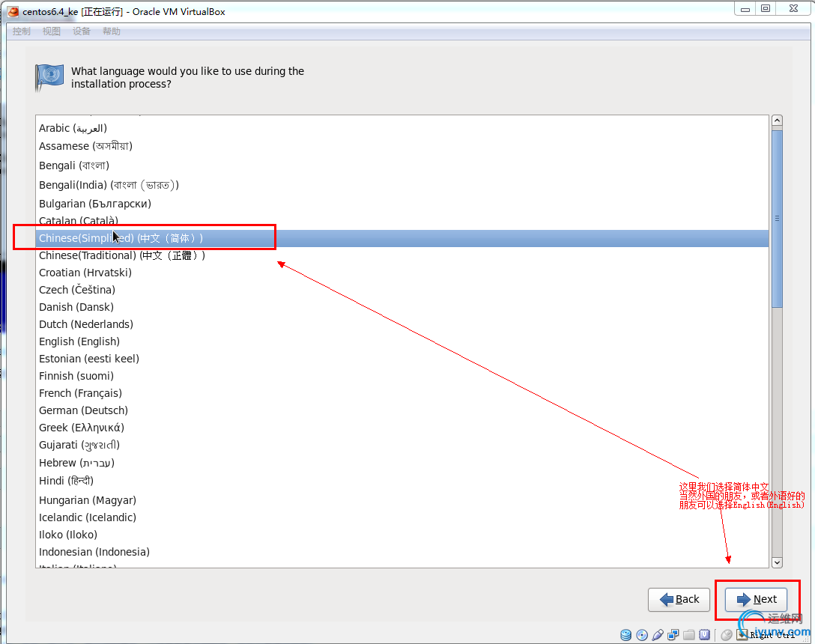Click the USB devices status icon
The height and width of the screenshot is (644, 815).
[x=658, y=635]
